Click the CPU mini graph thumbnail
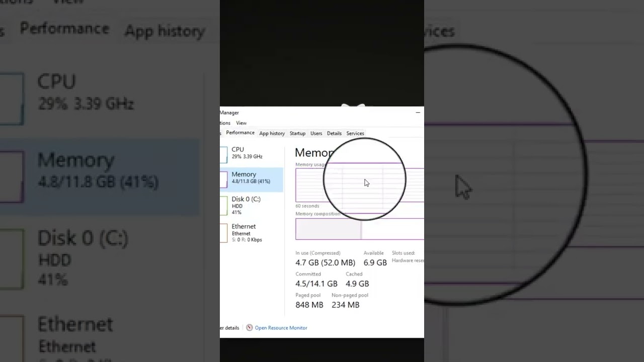 [224, 155]
